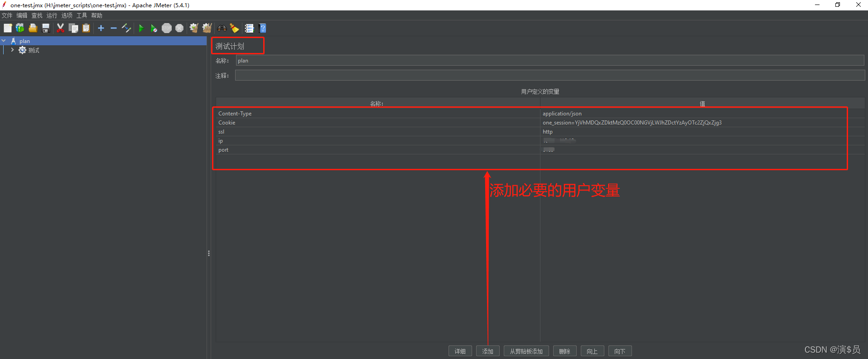Select the ip variable name cell
The height and width of the screenshot is (359, 868).
click(378, 141)
